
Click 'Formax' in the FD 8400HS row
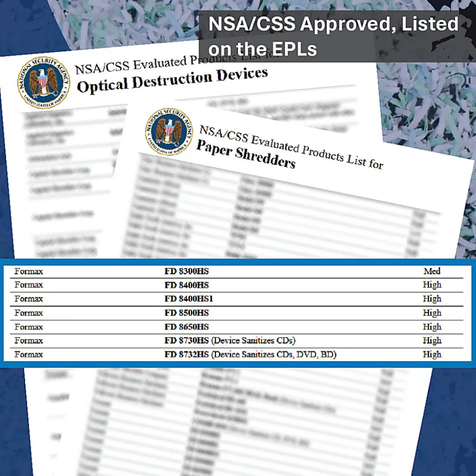[28, 285]
